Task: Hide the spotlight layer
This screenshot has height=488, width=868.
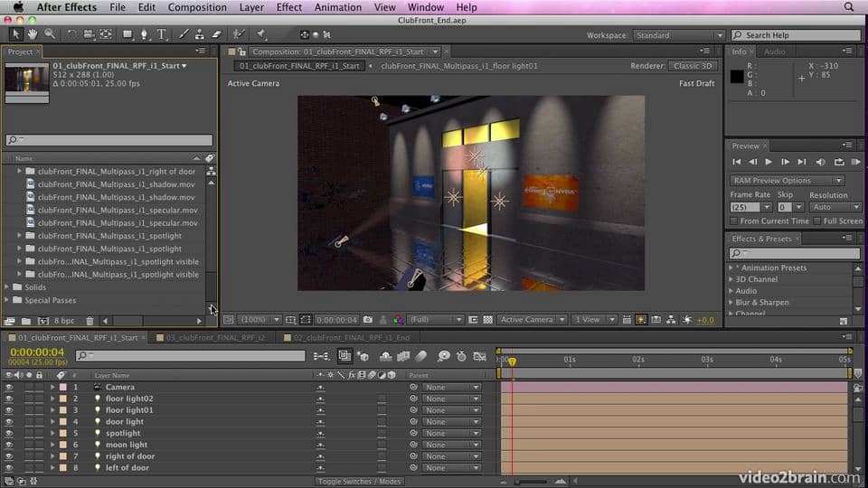Action: pyautogui.click(x=9, y=433)
